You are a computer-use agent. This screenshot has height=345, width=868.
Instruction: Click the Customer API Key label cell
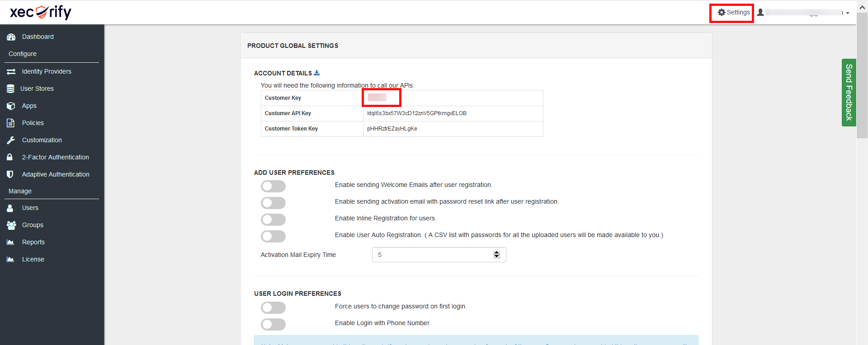click(312, 113)
